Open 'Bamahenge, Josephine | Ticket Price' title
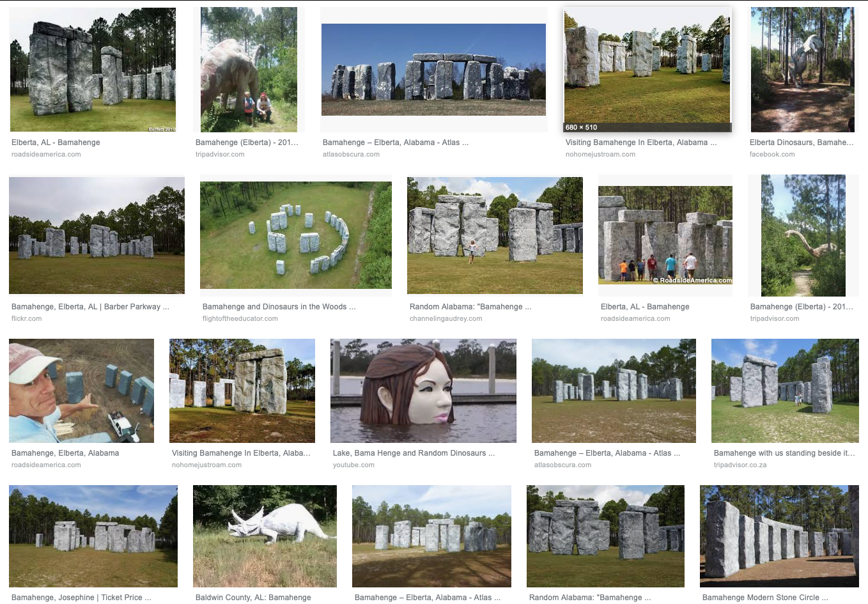Image resolution: width=868 pixels, height=604 pixels. tap(81, 598)
